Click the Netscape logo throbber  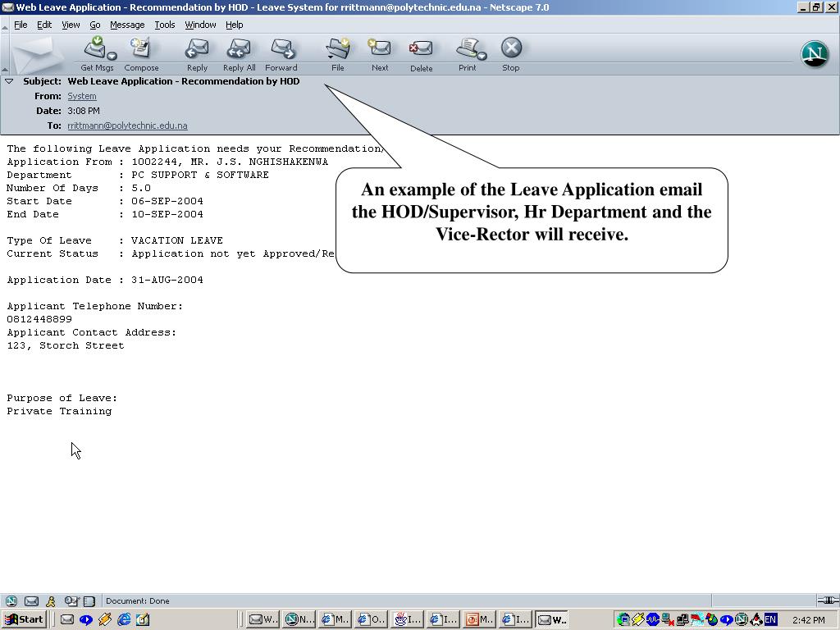pos(815,54)
